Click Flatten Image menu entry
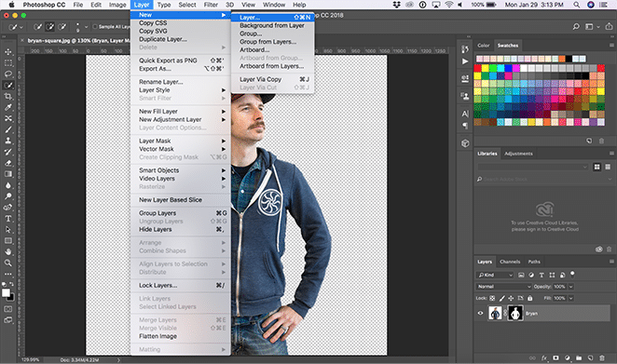This screenshot has width=617, height=364. click(181, 336)
